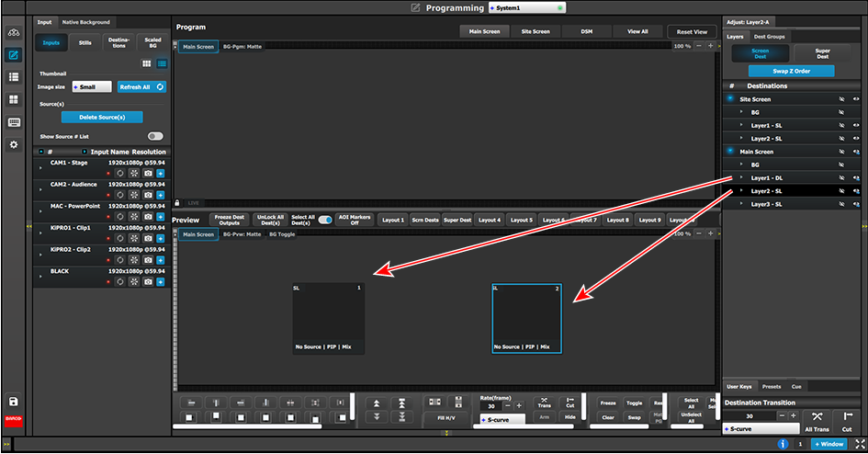Open the S-curve dropdown under Rate(frame)

[x=502, y=420]
